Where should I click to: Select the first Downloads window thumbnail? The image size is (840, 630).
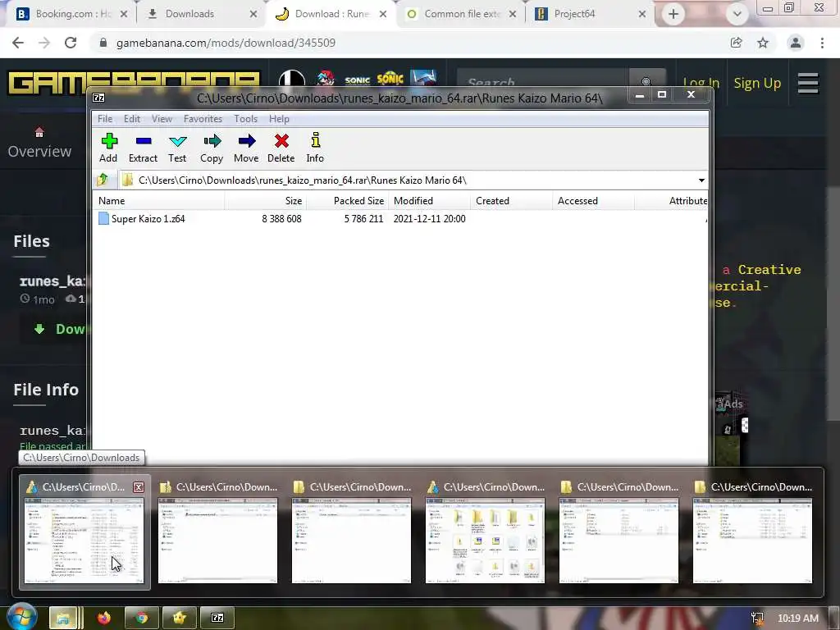pos(84,532)
